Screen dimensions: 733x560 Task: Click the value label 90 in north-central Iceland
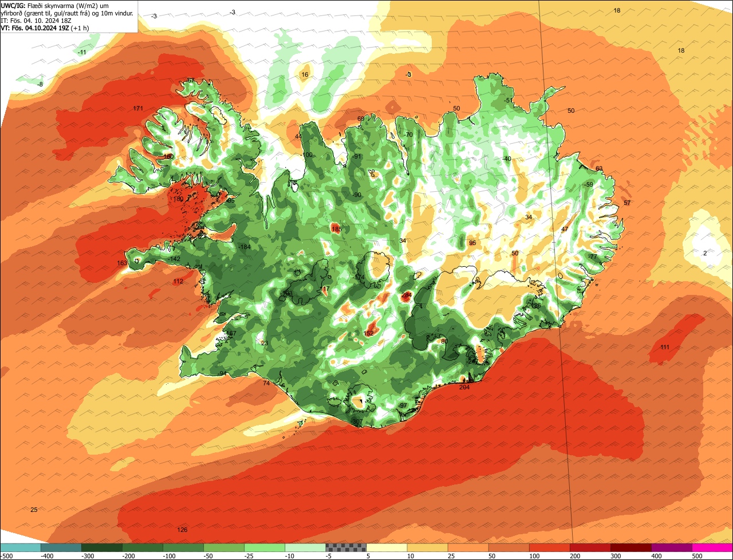click(357, 195)
